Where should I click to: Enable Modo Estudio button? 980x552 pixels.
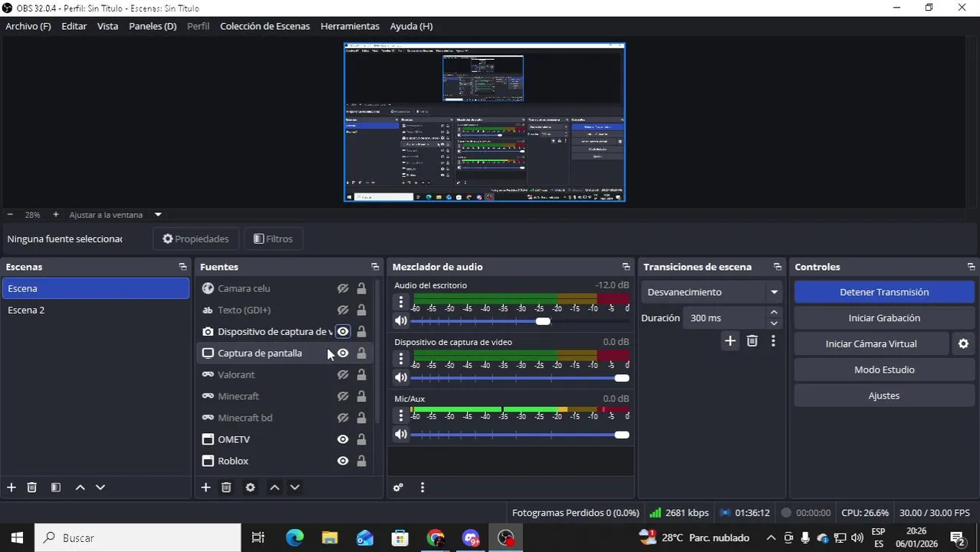[x=884, y=370]
